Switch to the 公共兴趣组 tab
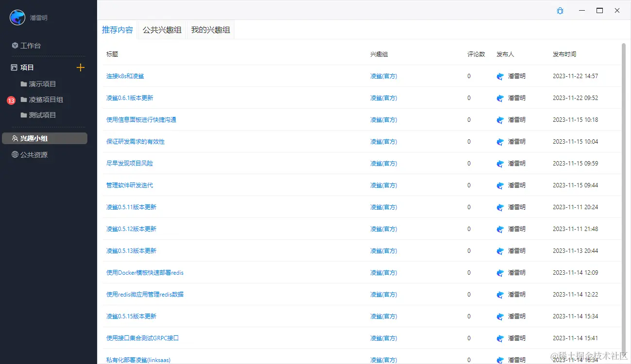This screenshot has width=631, height=364. 162,30
